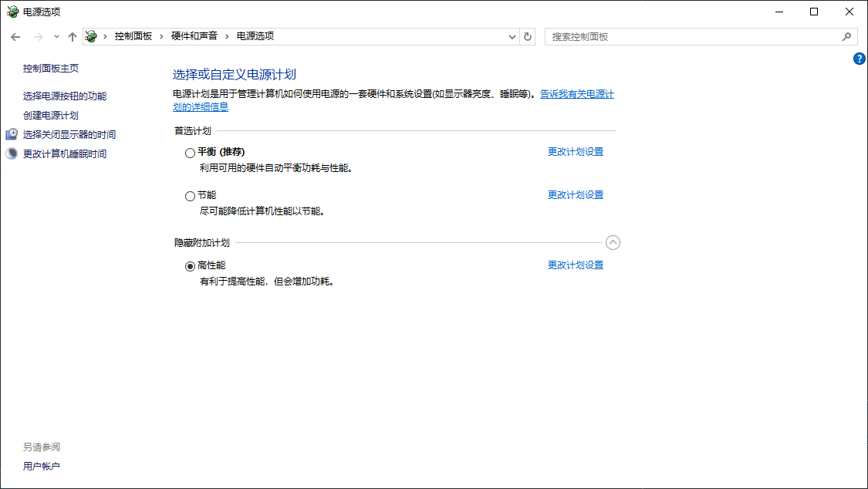This screenshot has width=868, height=489.
Task: Select the 平衡 (推荐) power plan
Action: pyautogui.click(x=191, y=153)
